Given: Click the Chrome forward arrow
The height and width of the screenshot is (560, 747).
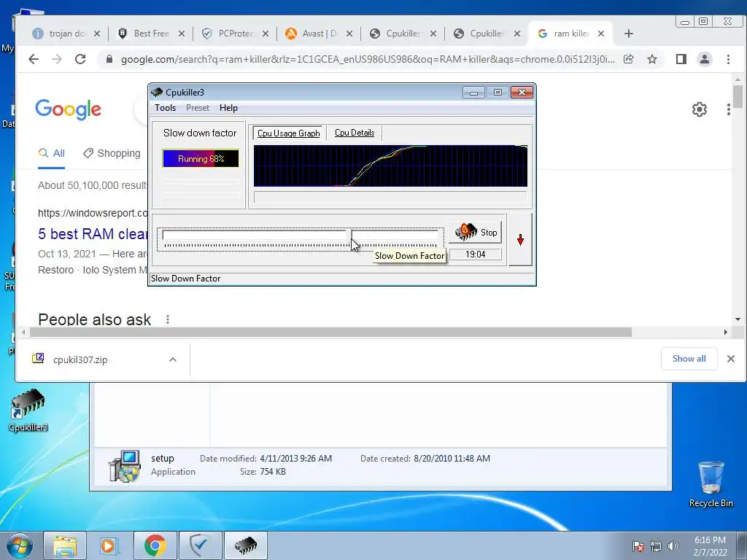Looking at the screenshot, I should (x=57, y=59).
